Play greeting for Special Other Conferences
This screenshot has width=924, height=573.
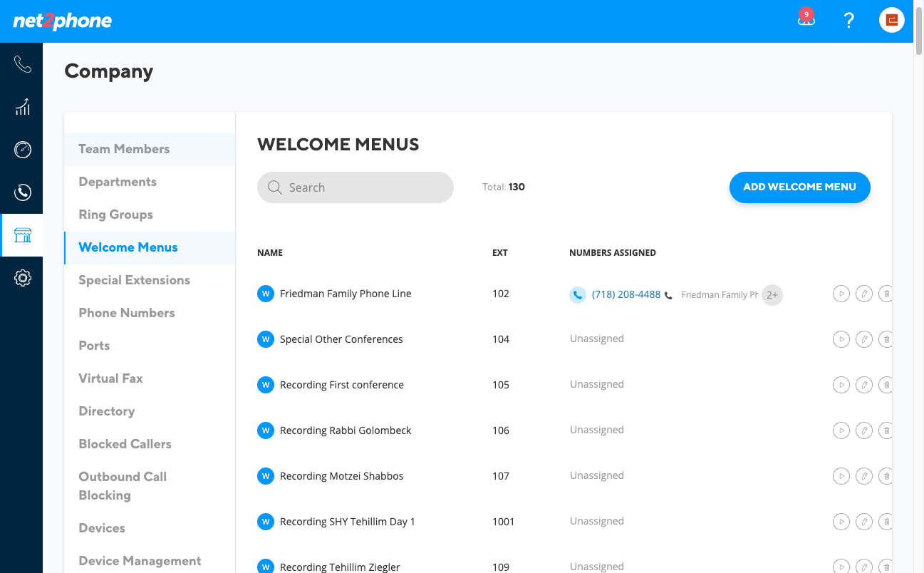coord(841,339)
